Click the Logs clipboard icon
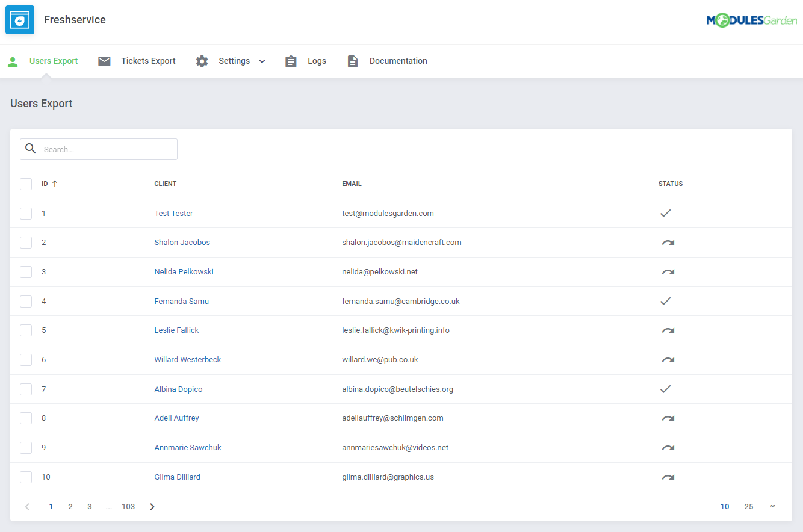 291,61
